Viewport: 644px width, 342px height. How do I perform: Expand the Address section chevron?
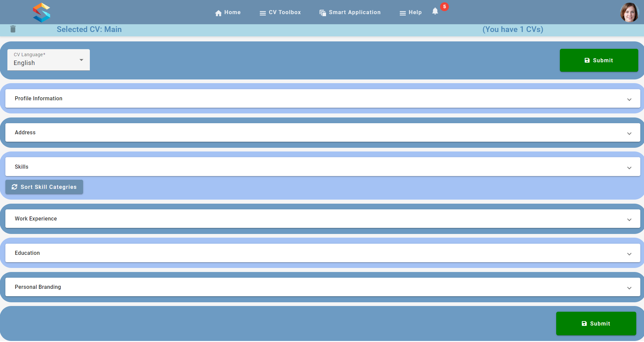[x=629, y=134]
